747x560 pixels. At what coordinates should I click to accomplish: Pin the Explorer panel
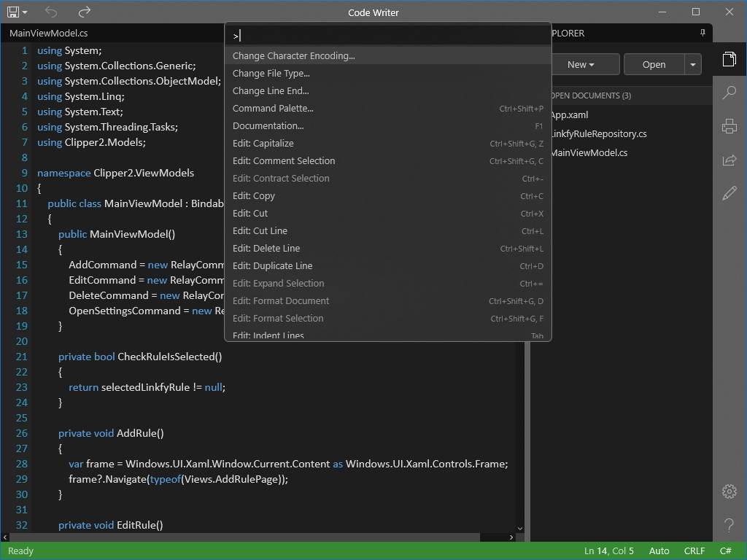[703, 33]
